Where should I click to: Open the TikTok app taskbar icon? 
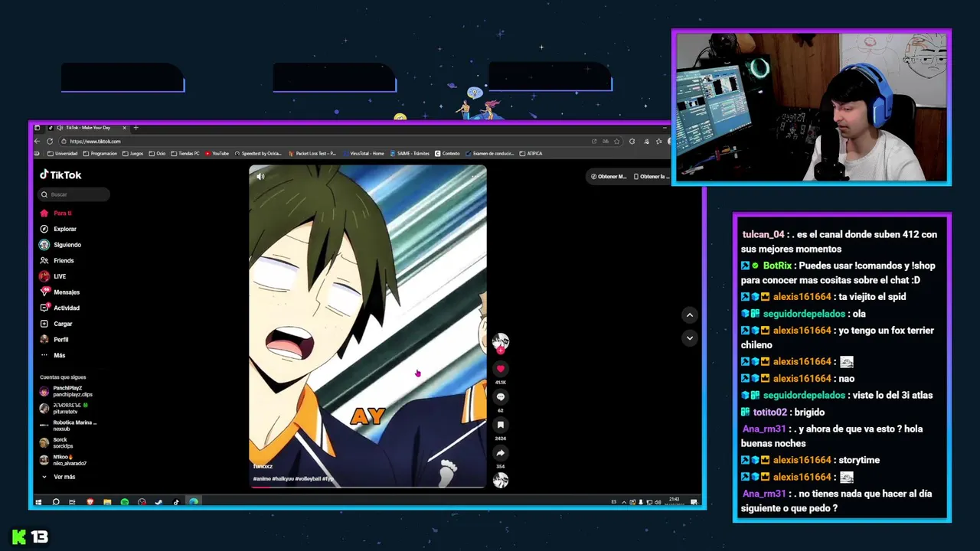[x=176, y=502]
